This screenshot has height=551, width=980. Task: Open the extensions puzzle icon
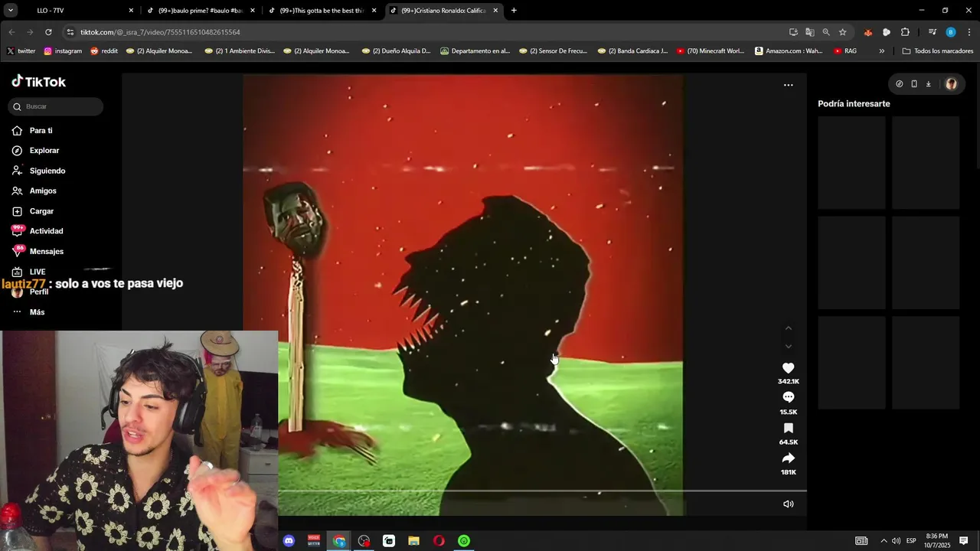905,32
